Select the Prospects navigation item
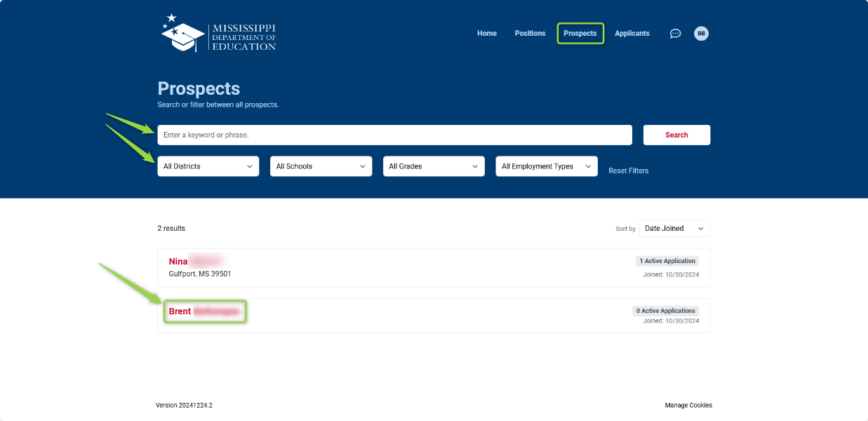 [580, 33]
